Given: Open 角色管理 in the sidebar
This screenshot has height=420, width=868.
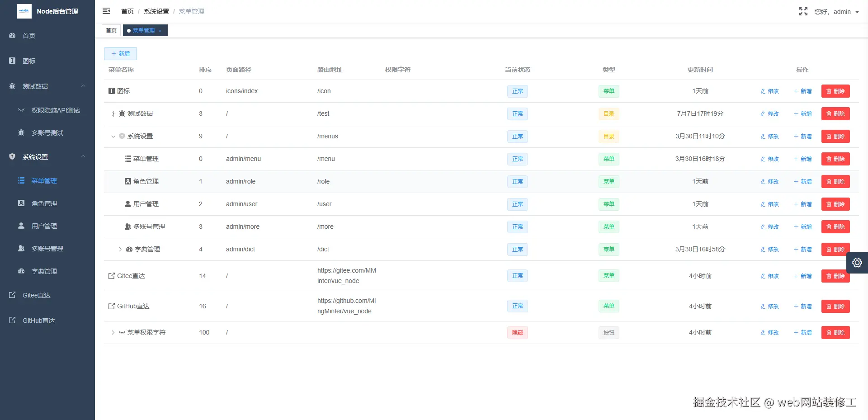Looking at the screenshot, I should point(47,203).
